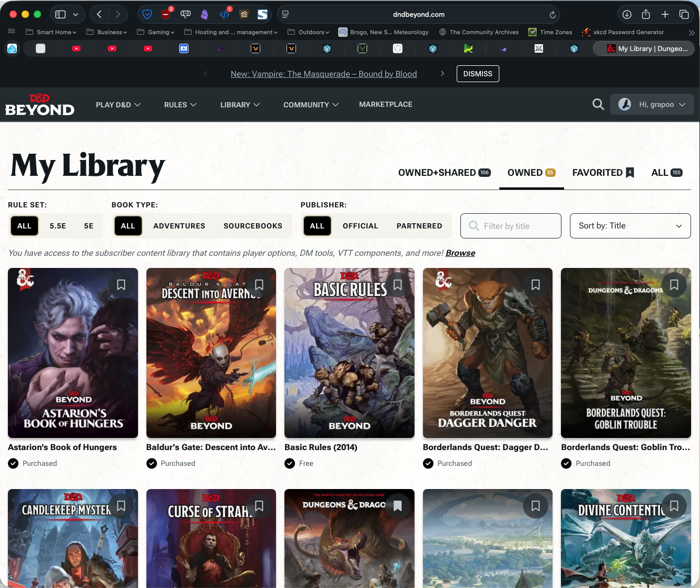Expand the COMMUNITY menu
Image resolution: width=700 pixels, height=588 pixels.
(x=311, y=105)
